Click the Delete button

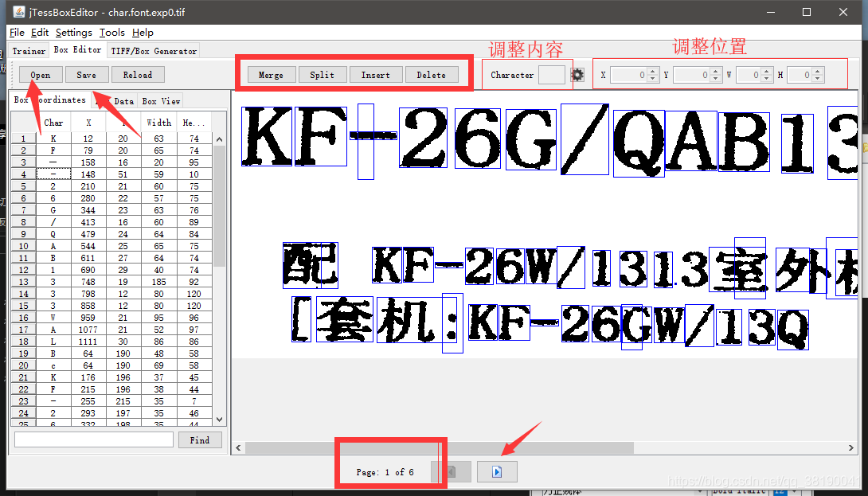pos(432,75)
